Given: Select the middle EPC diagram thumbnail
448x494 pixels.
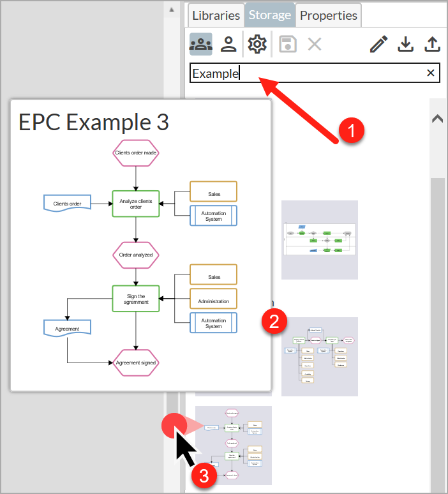Looking at the screenshot, I should tap(319, 356).
